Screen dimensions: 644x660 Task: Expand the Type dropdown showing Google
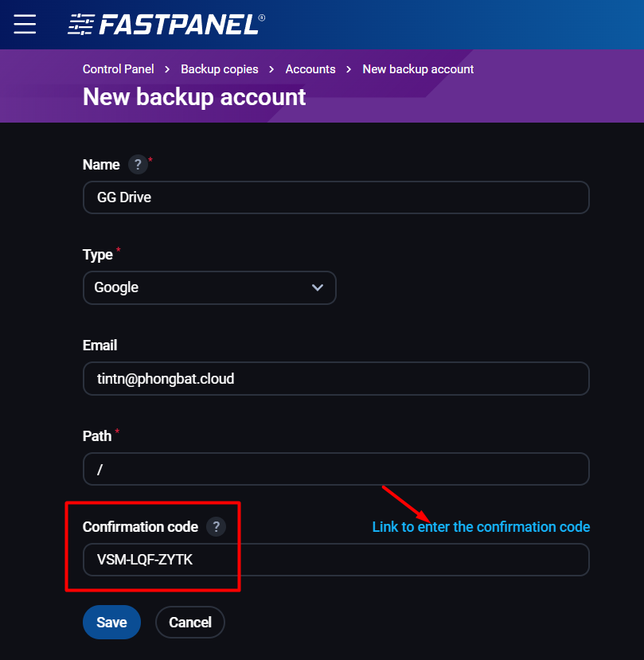pos(209,287)
